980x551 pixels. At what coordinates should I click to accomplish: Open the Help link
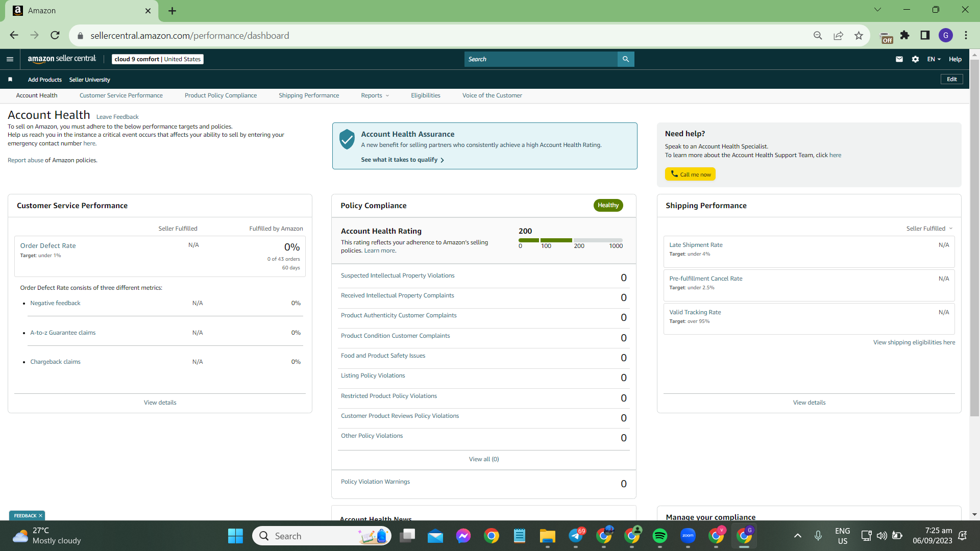(x=955, y=59)
